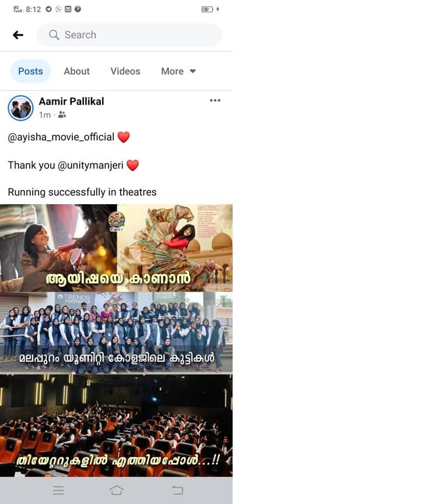
Task: Click the battery icon in status bar
Action: (207, 9)
